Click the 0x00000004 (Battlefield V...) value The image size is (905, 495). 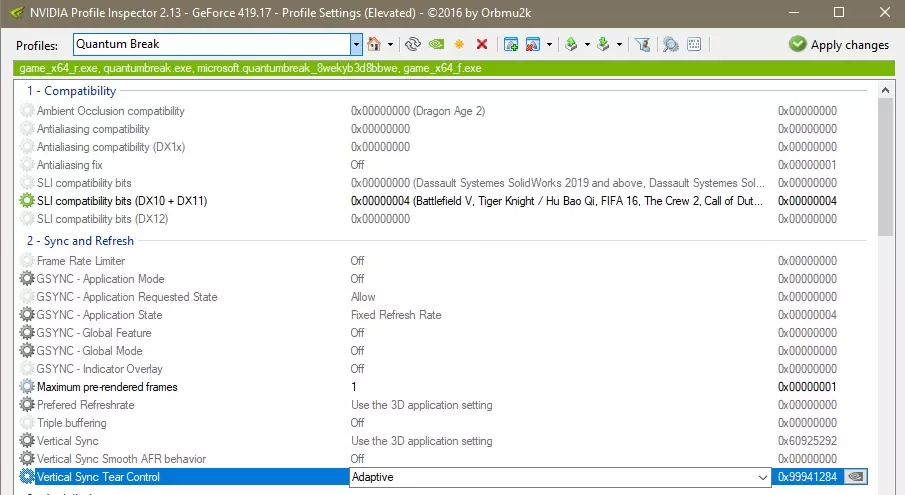coord(556,201)
